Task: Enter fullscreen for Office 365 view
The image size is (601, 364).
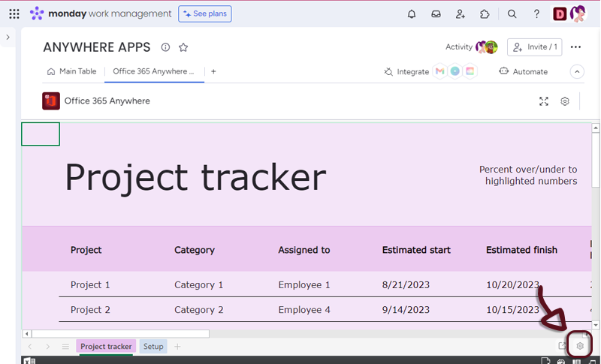Action: (x=544, y=101)
